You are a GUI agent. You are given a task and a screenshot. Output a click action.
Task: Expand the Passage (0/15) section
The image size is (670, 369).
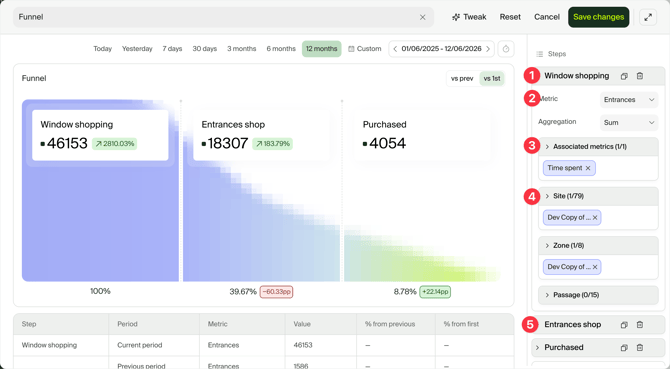coord(598,295)
